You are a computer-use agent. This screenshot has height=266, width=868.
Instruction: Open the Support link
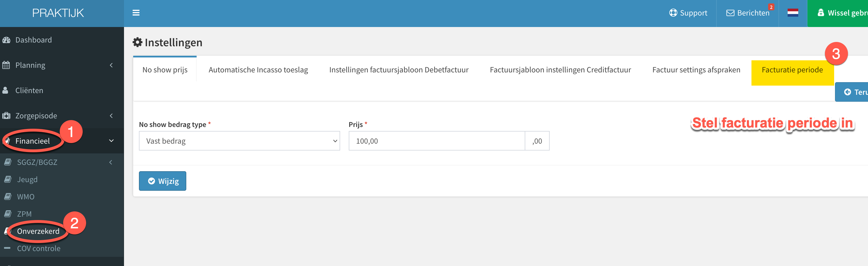click(688, 13)
